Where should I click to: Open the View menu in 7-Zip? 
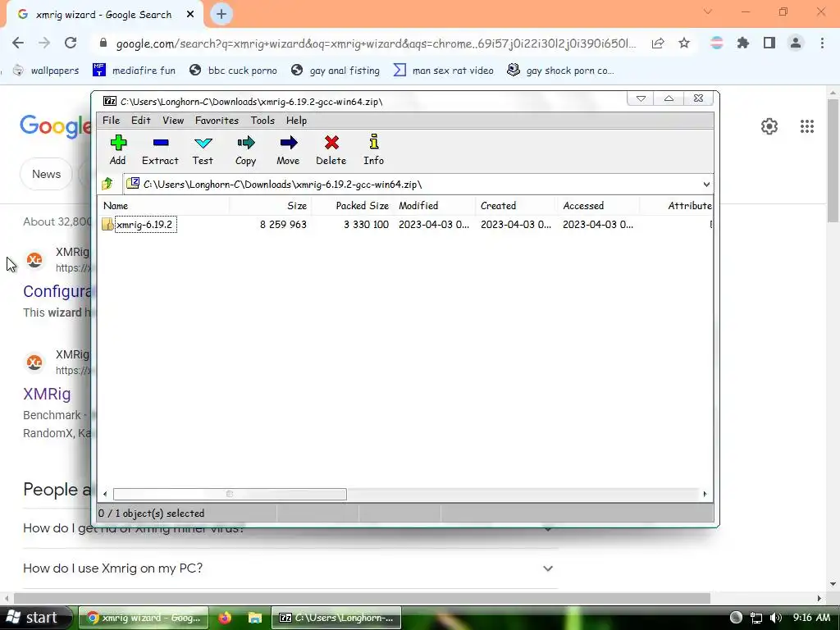tap(173, 121)
